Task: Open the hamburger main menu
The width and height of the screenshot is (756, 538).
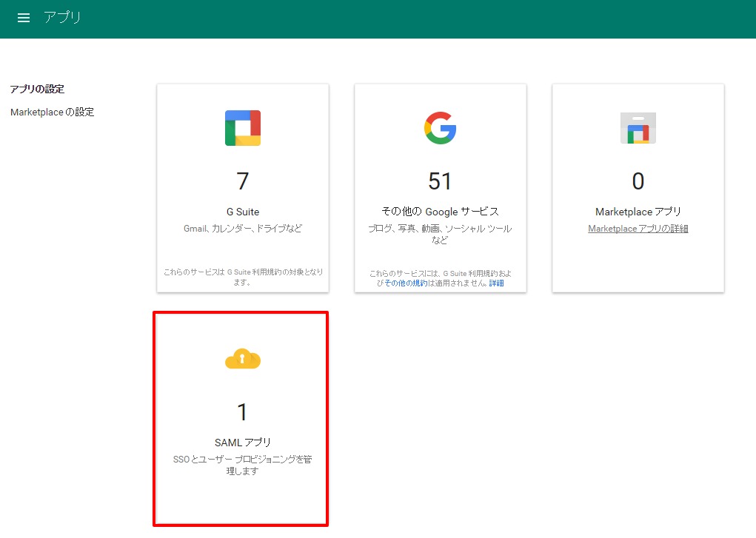Action: pyautogui.click(x=24, y=18)
